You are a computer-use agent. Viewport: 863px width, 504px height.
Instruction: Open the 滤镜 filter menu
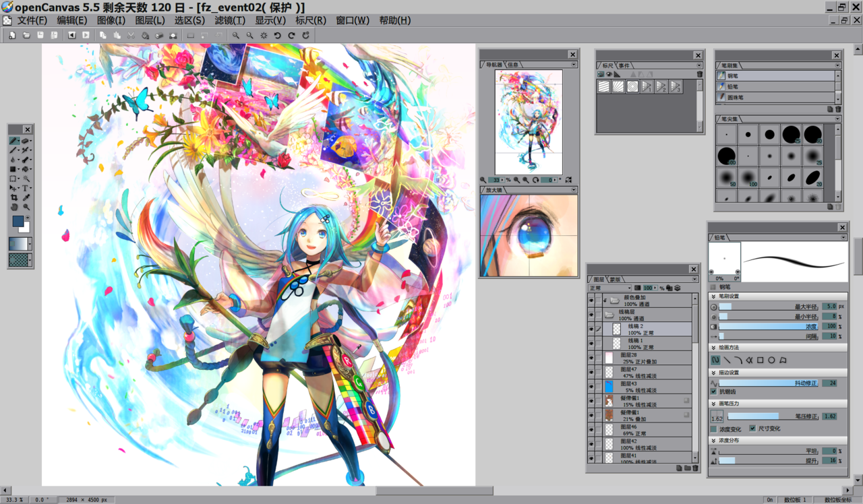click(230, 20)
